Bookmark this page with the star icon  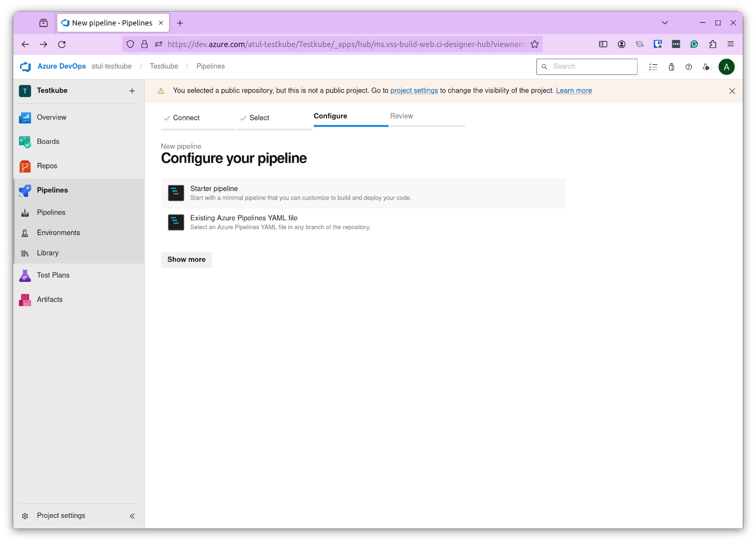534,44
